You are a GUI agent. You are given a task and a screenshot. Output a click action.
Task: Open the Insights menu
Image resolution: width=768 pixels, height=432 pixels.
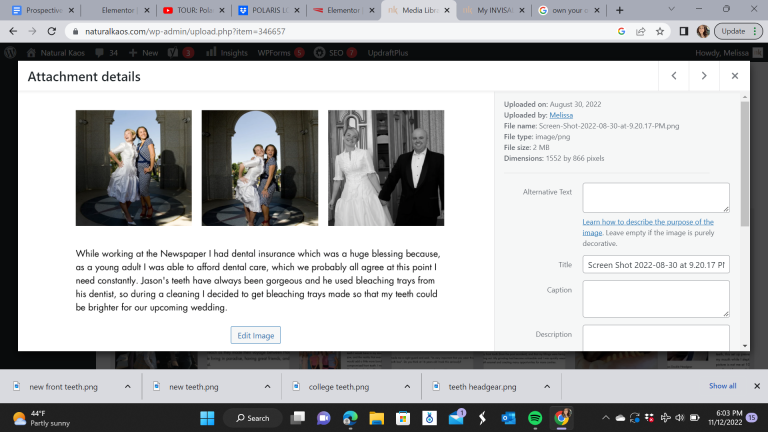point(227,52)
